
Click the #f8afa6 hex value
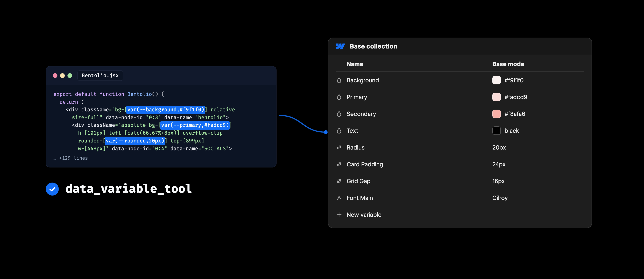click(515, 114)
